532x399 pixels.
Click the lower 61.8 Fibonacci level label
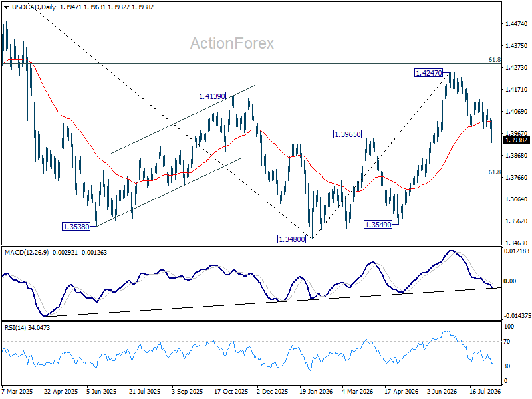click(494, 172)
